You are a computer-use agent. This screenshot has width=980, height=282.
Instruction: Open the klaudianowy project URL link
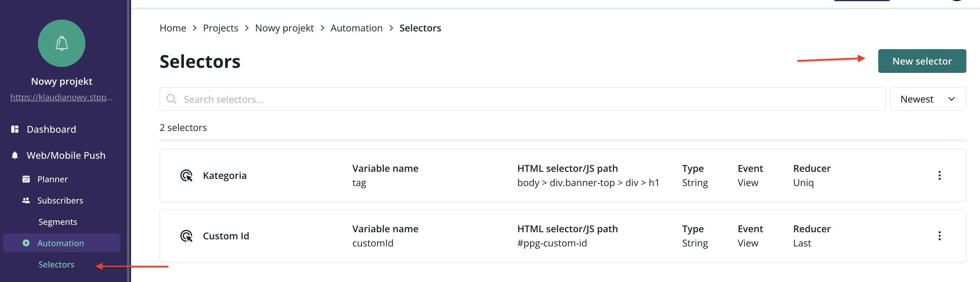point(61,97)
